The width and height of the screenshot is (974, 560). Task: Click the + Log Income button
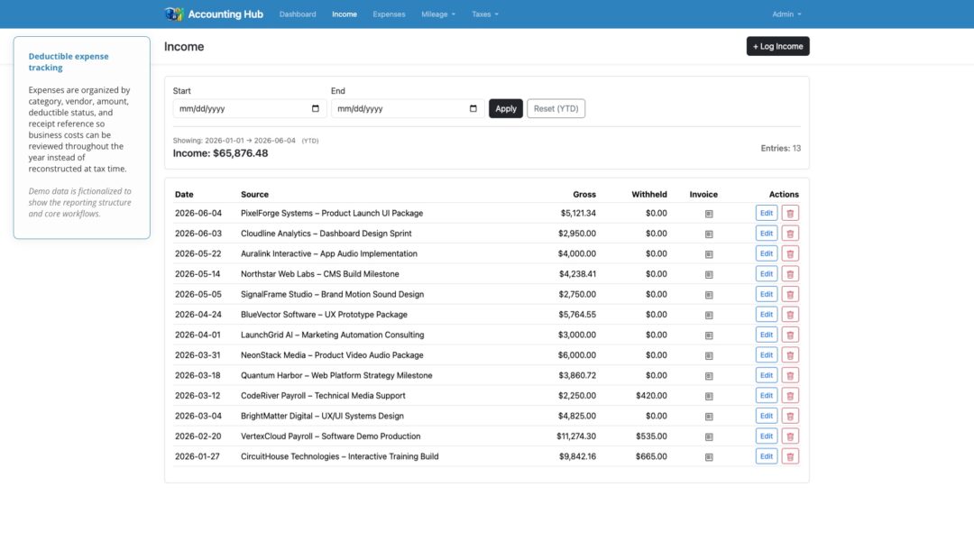point(777,47)
